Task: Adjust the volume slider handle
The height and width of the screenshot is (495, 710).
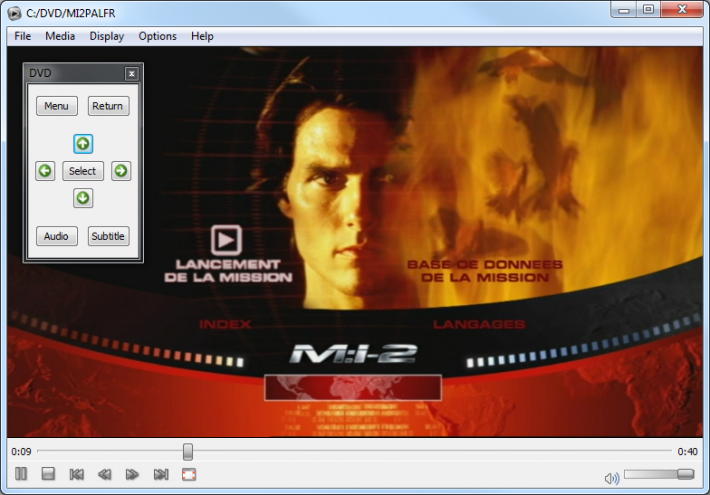Action: pyautogui.click(x=686, y=474)
